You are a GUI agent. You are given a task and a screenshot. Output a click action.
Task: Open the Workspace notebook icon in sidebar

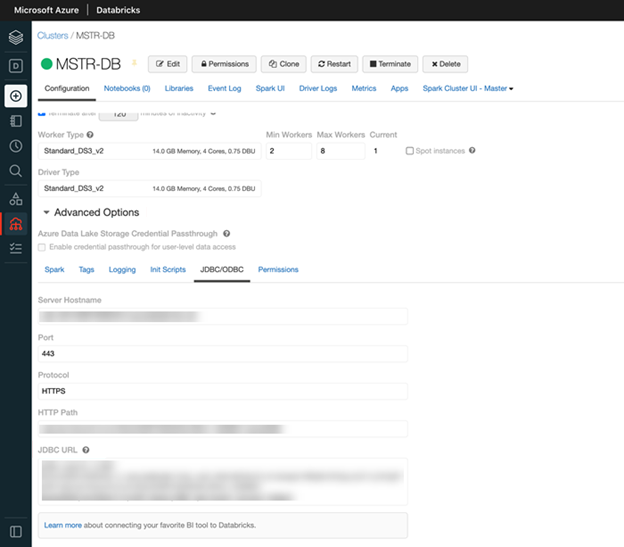(x=15, y=121)
